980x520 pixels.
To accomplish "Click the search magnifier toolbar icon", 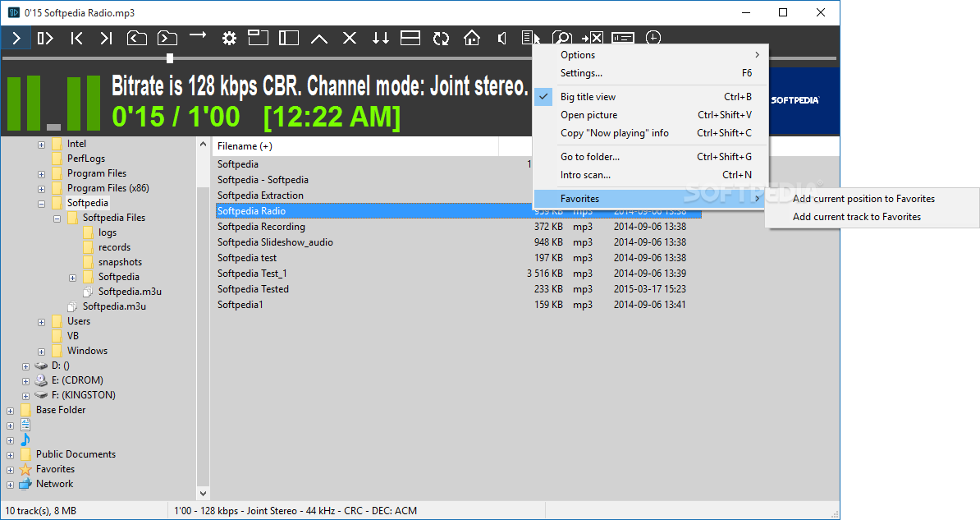I will click(562, 38).
